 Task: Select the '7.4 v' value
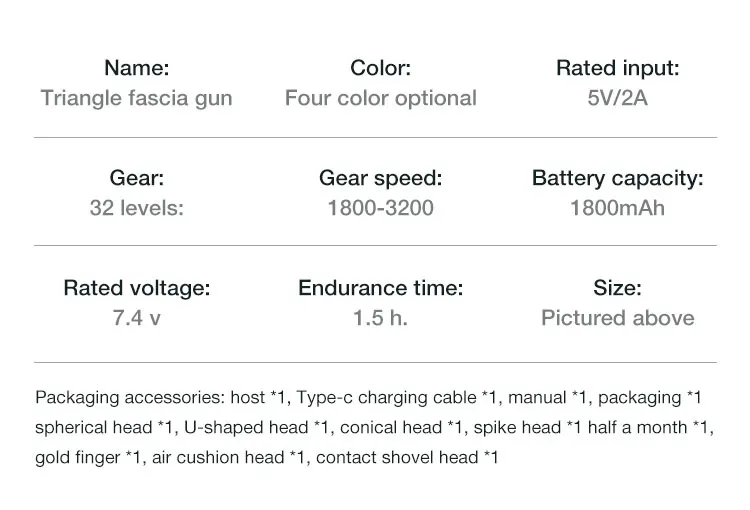[136, 318]
